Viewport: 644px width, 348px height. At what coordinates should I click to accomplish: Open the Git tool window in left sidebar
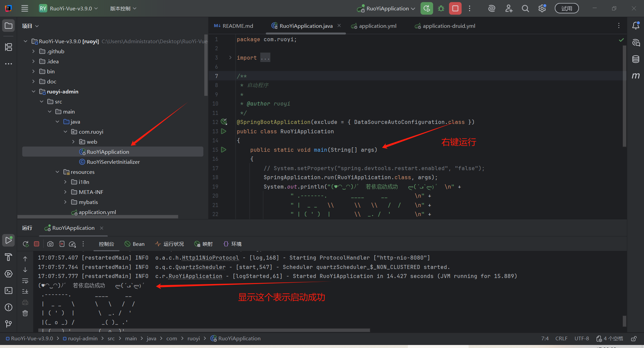(8, 324)
